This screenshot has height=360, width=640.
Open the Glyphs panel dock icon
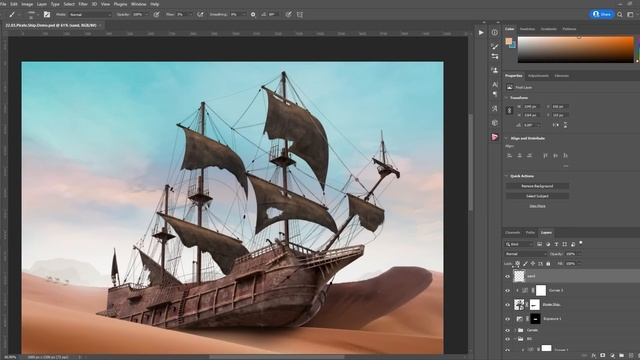pyautogui.click(x=495, y=109)
